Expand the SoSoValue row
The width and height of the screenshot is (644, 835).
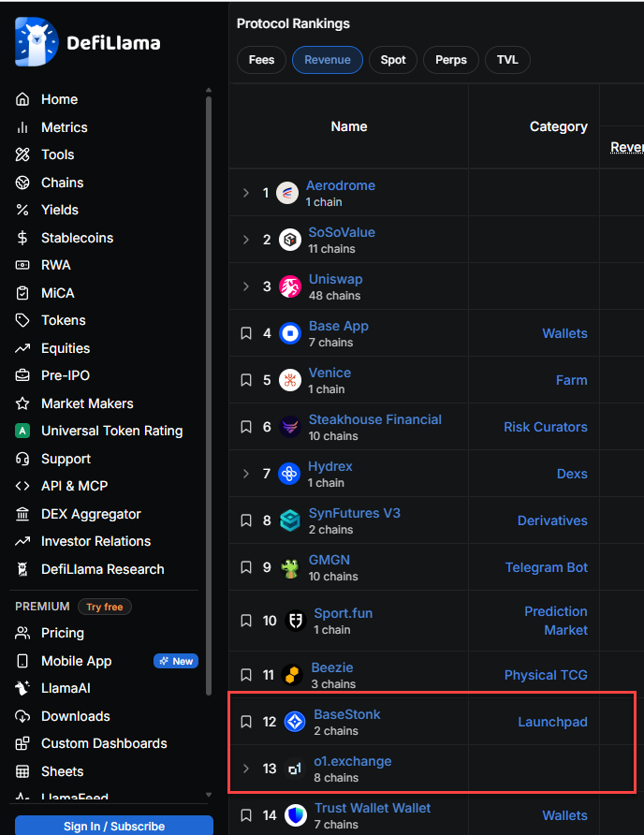246,240
